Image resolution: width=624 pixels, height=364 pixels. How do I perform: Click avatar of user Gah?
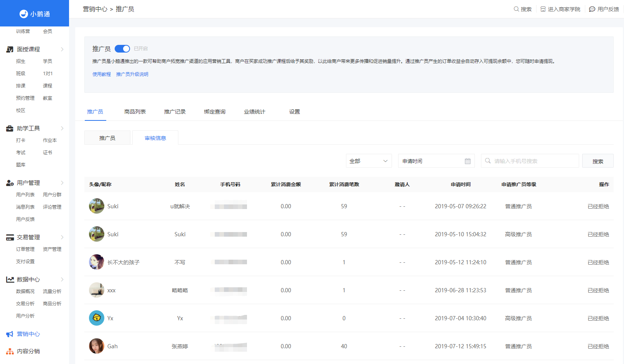coord(97,346)
